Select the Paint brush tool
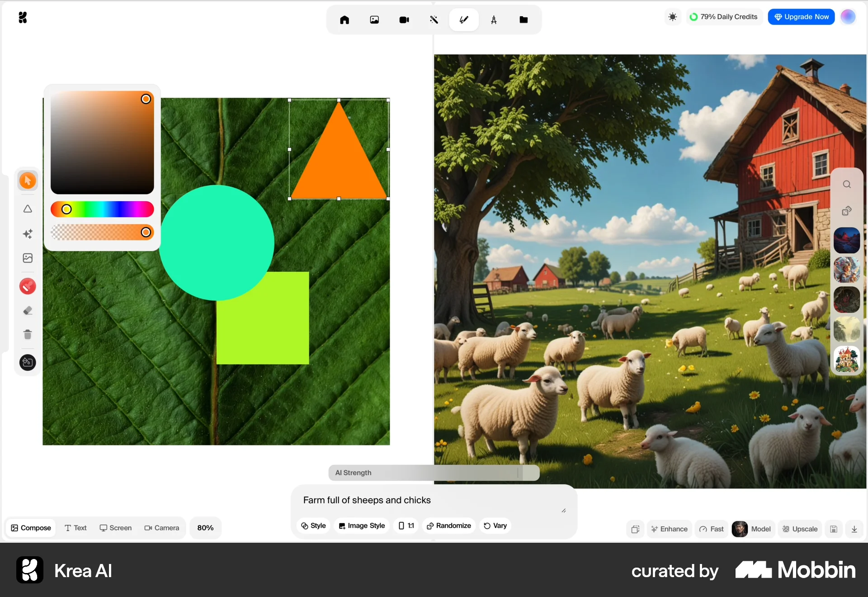The image size is (868, 597). (27, 286)
